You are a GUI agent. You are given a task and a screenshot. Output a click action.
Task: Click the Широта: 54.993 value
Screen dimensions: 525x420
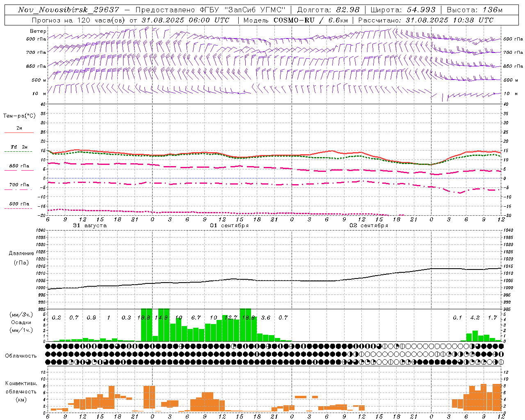point(403,10)
